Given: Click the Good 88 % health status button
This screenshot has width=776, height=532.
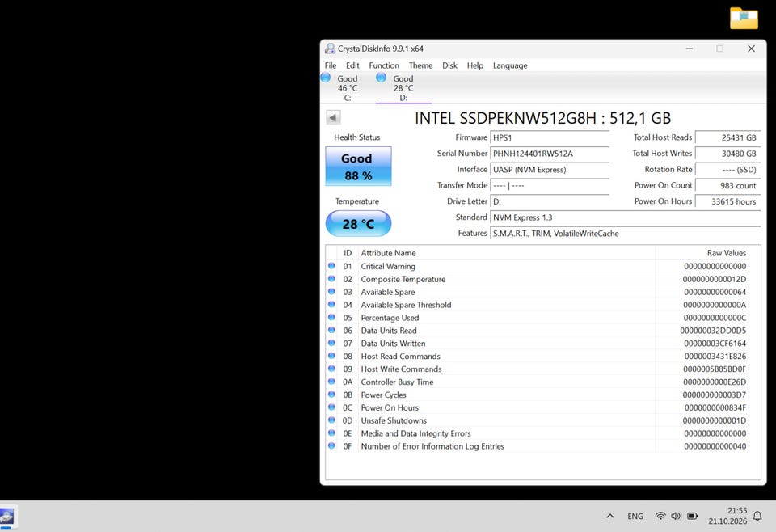Looking at the screenshot, I should 358,167.
